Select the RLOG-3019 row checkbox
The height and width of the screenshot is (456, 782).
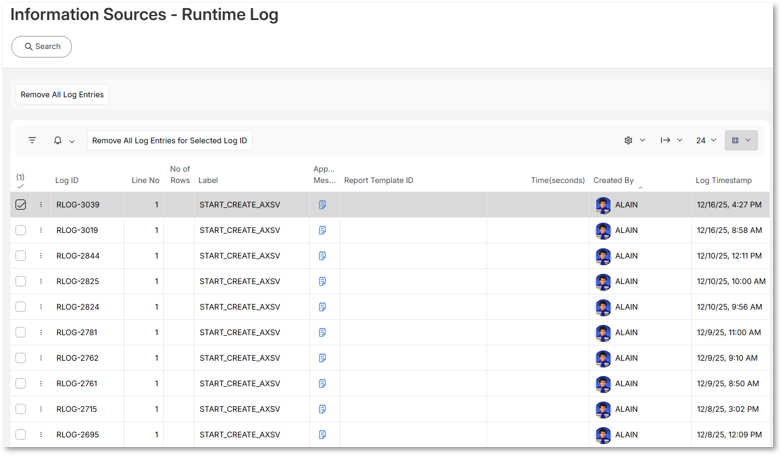pos(20,230)
